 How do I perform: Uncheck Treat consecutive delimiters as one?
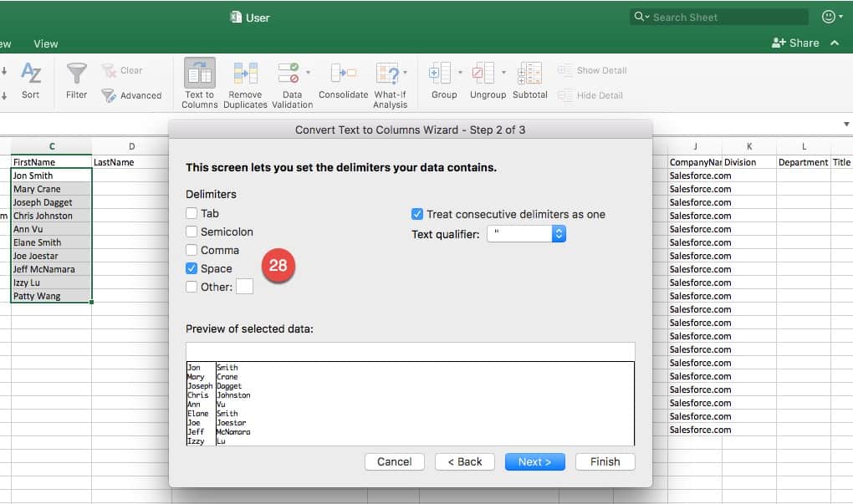(417, 214)
